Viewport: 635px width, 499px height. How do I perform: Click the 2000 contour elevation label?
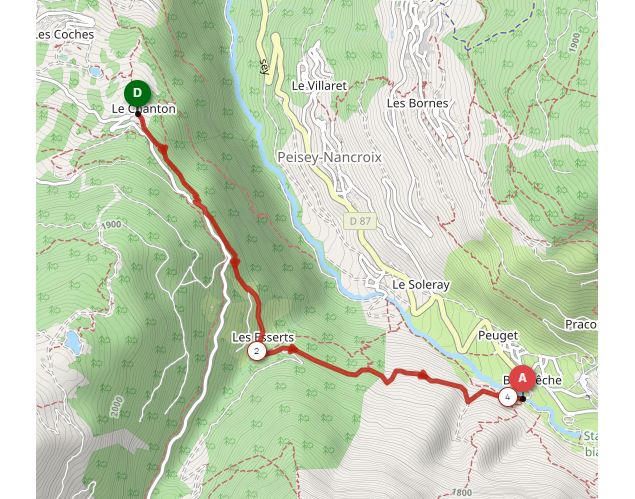click(x=116, y=407)
